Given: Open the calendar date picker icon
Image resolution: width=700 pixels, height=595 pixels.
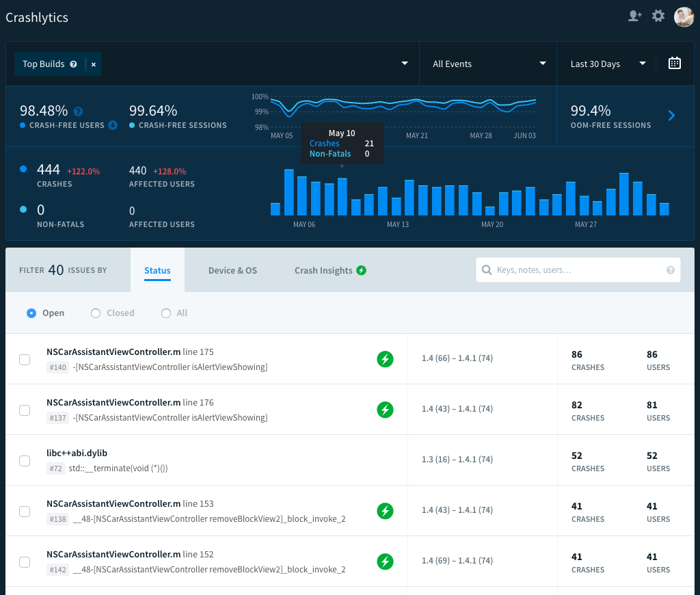Looking at the screenshot, I should tap(674, 64).
